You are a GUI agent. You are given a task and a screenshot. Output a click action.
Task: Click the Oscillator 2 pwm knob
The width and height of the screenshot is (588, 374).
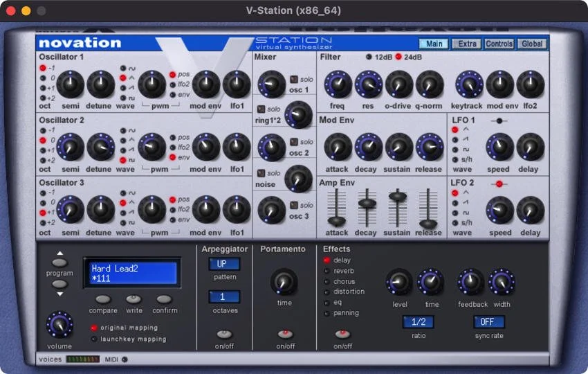pos(152,148)
